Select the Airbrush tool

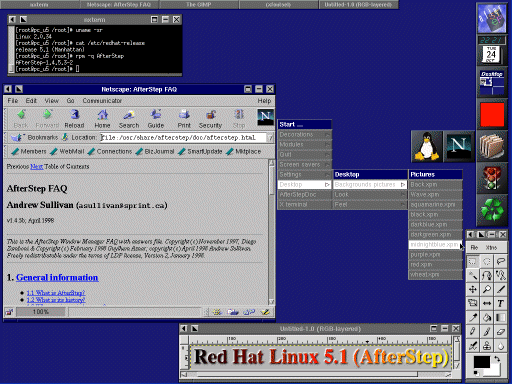point(472,346)
